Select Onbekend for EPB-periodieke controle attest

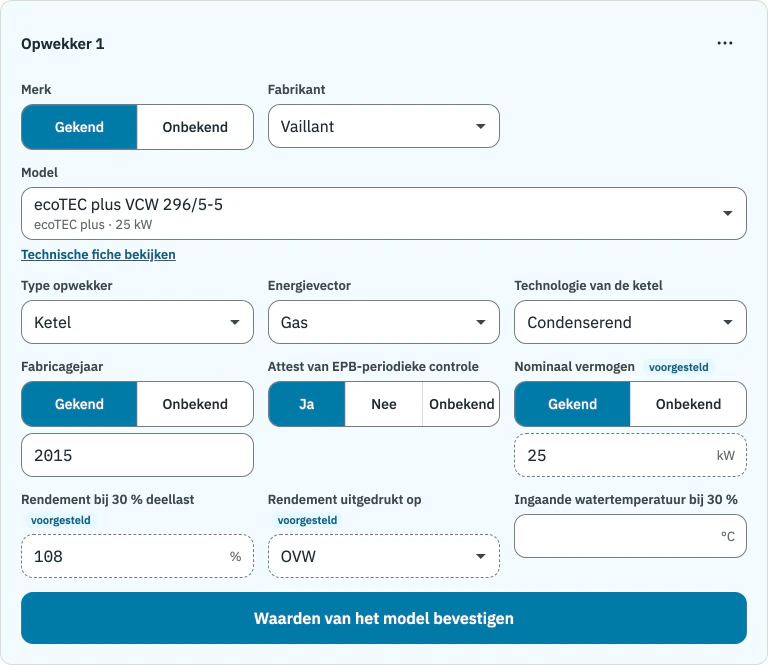point(461,404)
